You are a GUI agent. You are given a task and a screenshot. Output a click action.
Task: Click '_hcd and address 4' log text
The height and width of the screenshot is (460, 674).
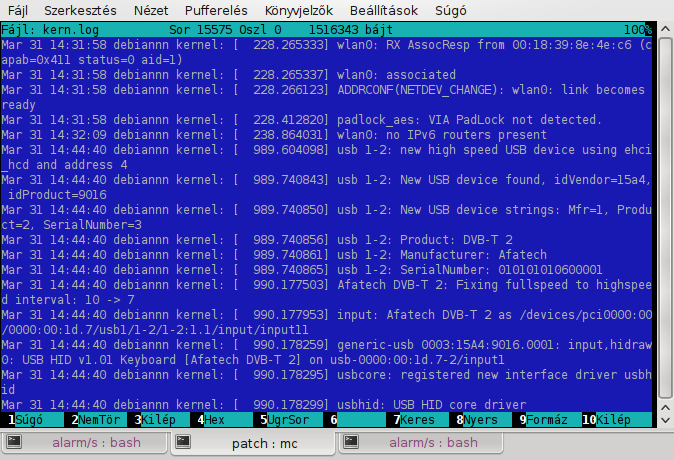click(64, 165)
